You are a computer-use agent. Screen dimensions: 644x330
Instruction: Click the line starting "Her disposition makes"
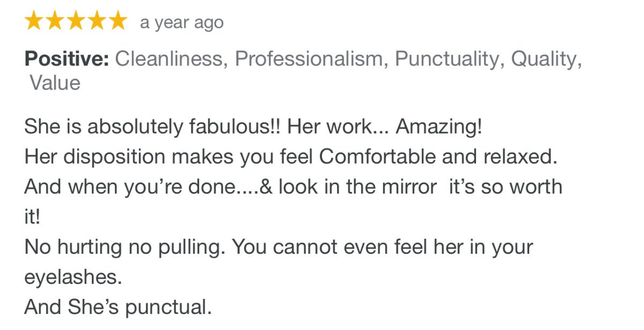coord(291,157)
